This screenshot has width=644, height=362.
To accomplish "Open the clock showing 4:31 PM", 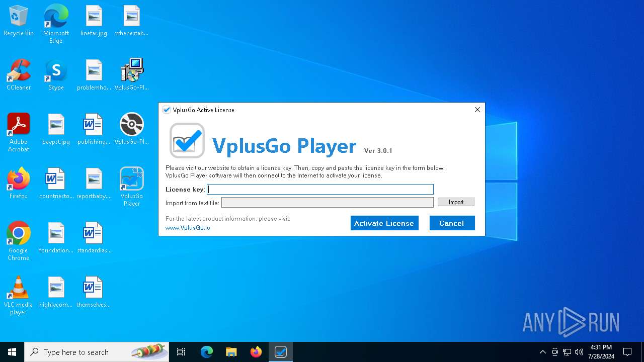I will (x=601, y=352).
